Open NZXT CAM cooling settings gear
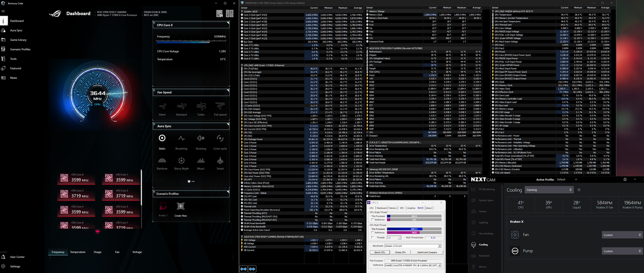644x273 pixels. pyautogui.click(x=579, y=190)
